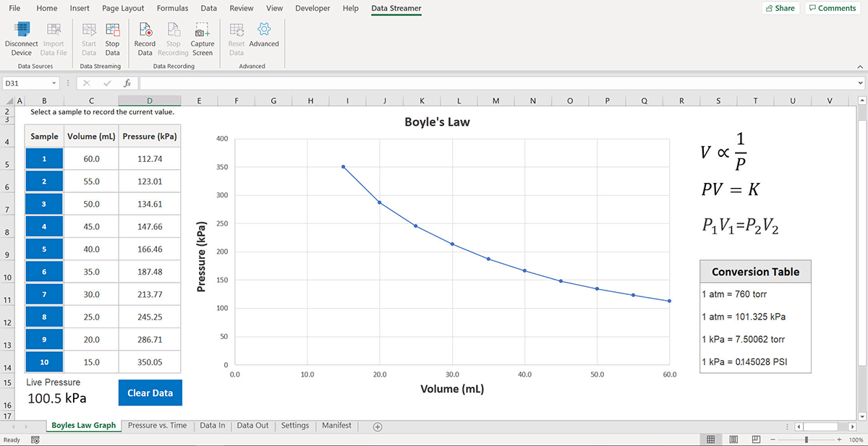Select the Data Streamer ribbon tab
This screenshot has width=868, height=446.
click(x=396, y=9)
